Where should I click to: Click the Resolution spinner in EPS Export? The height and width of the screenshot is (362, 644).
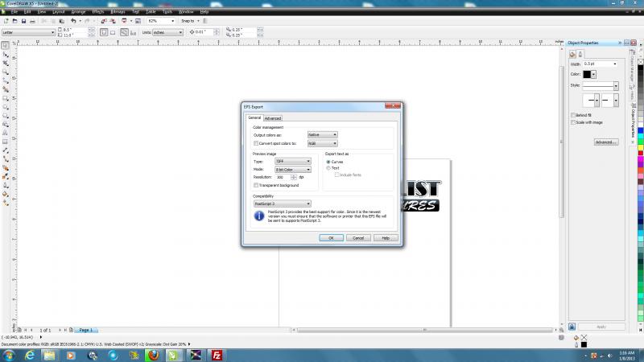point(293,177)
